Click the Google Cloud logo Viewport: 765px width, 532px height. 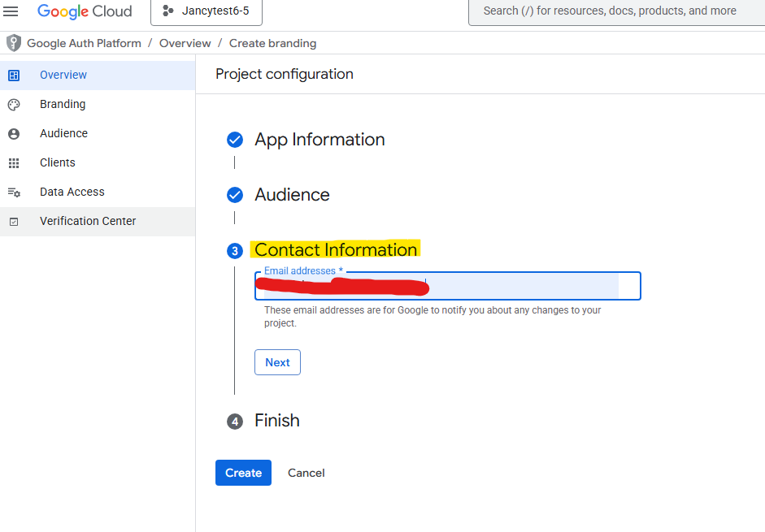(85, 11)
